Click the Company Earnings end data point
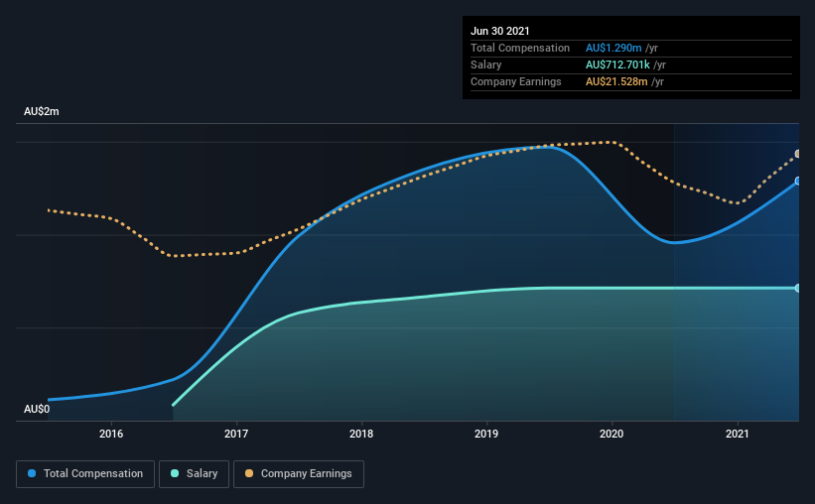815x504 pixels. tap(798, 154)
